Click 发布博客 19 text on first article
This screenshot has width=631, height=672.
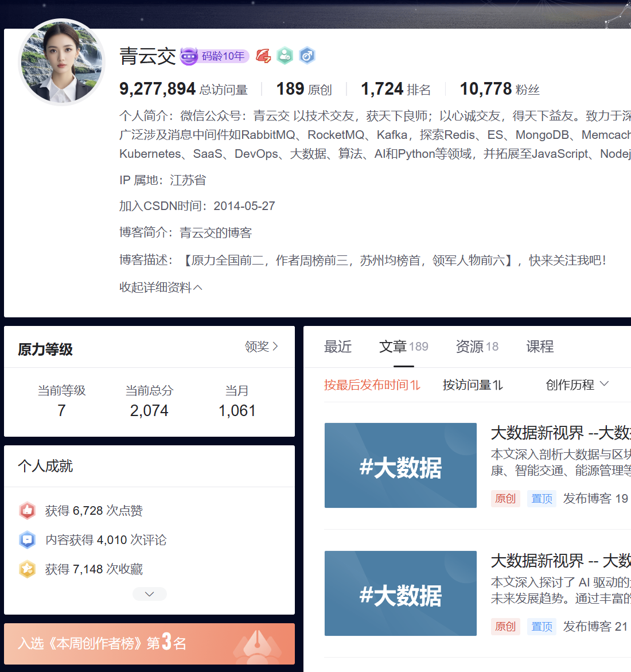coord(595,499)
